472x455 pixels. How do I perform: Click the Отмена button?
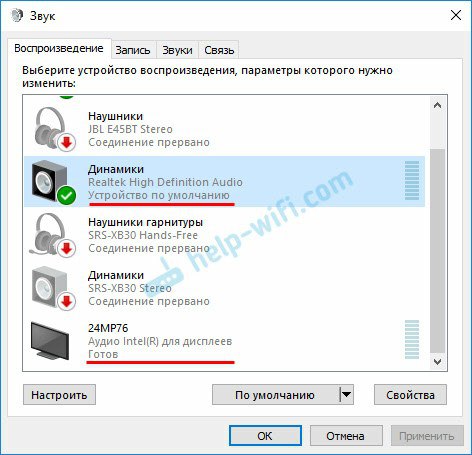346,436
